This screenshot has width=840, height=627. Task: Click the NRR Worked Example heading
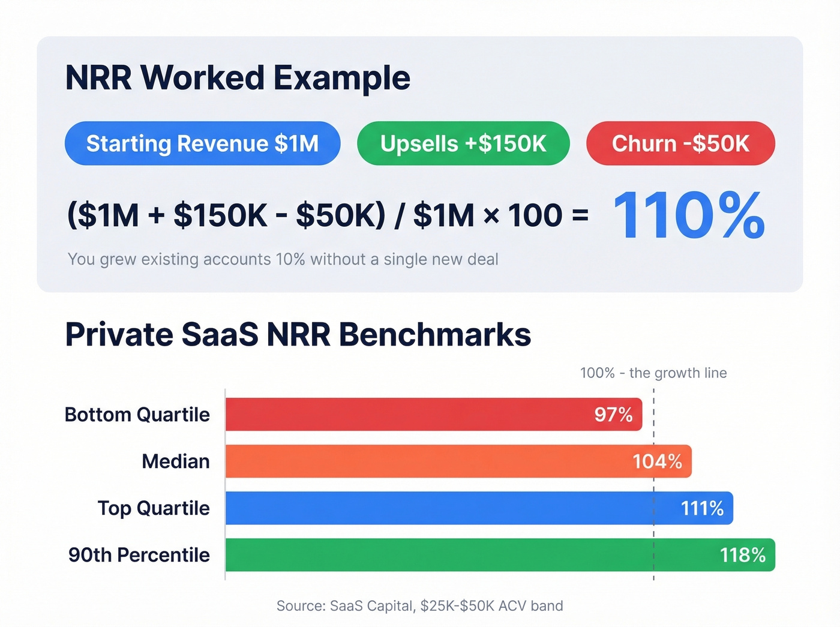click(238, 77)
